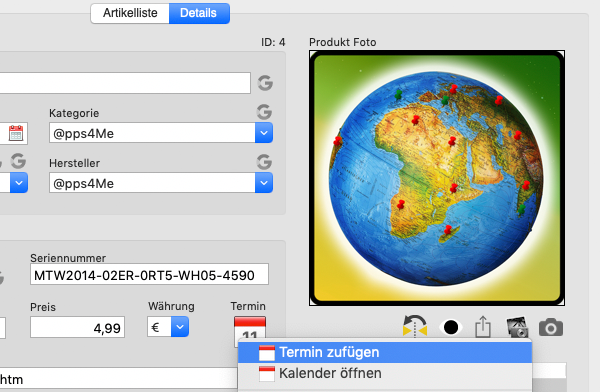This screenshot has width=600, height=392.
Task: Click the Google icon above Kategorie dropdown
Action: click(x=264, y=112)
